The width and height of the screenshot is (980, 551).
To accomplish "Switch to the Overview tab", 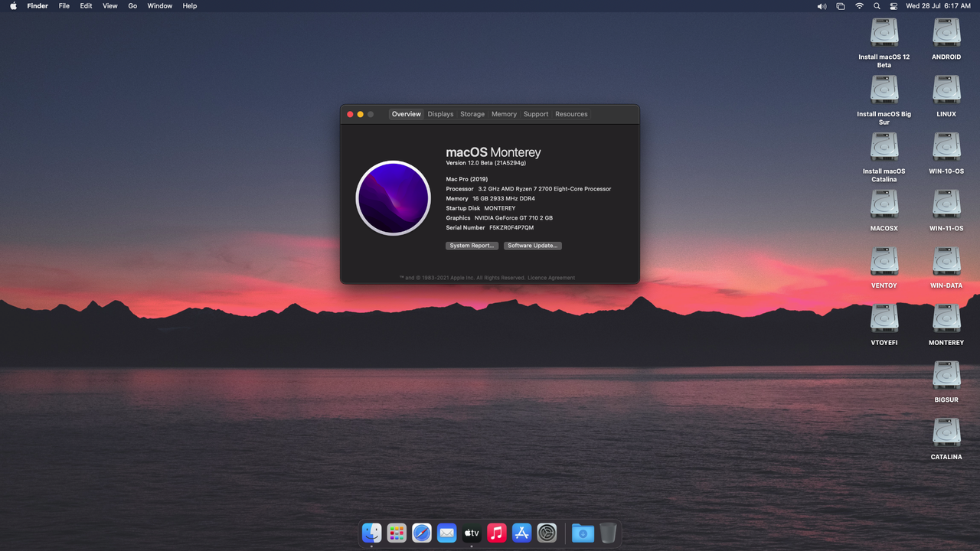I will click(406, 114).
